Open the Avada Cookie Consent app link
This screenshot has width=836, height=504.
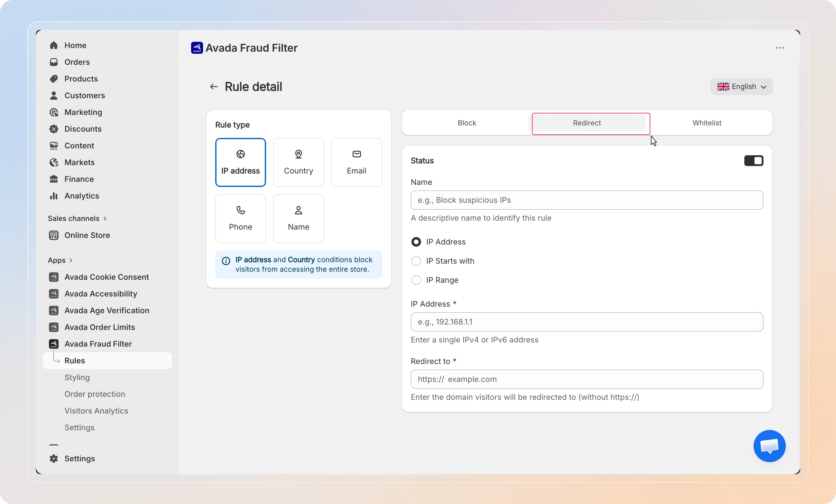[107, 277]
